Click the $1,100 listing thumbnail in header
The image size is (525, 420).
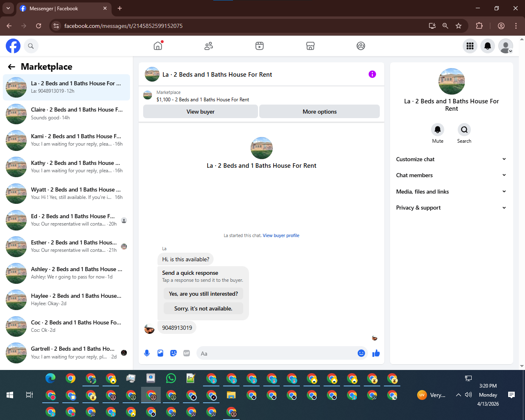(148, 96)
